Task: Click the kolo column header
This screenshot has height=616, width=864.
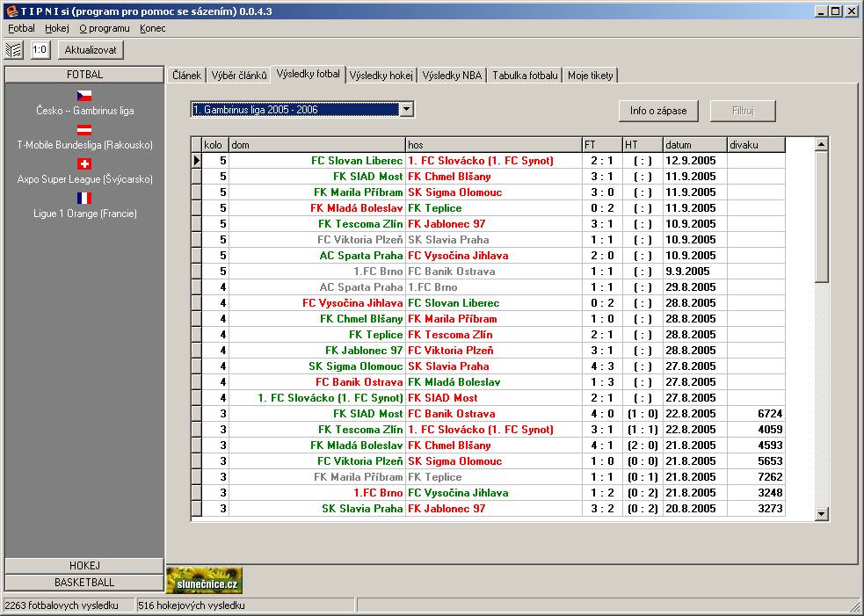Action: point(214,145)
